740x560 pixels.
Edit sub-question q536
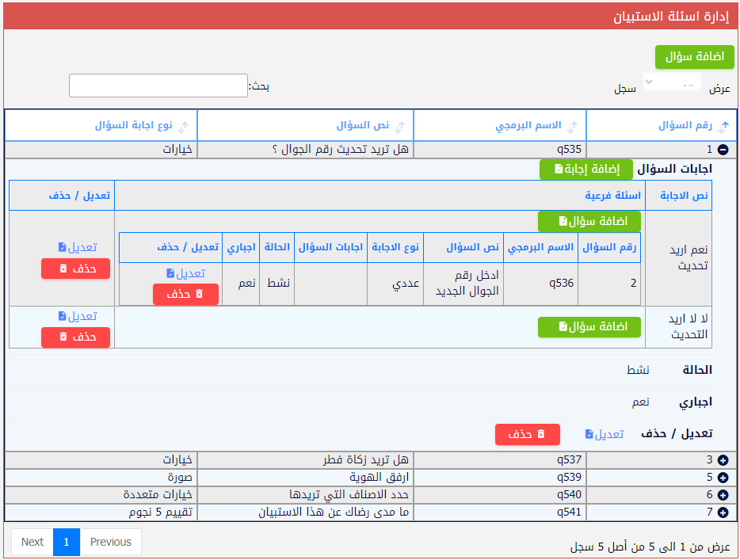(x=185, y=273)
